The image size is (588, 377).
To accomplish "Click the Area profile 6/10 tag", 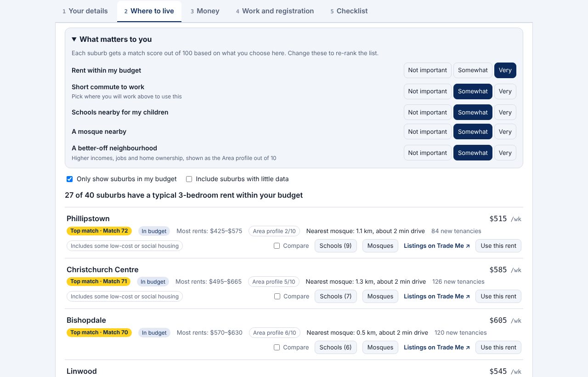I will point(275,333).
